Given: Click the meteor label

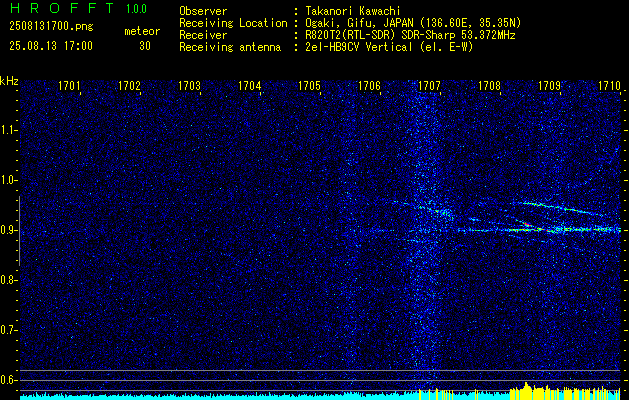Looking at the screenshot, I should [x=142, y=31].
